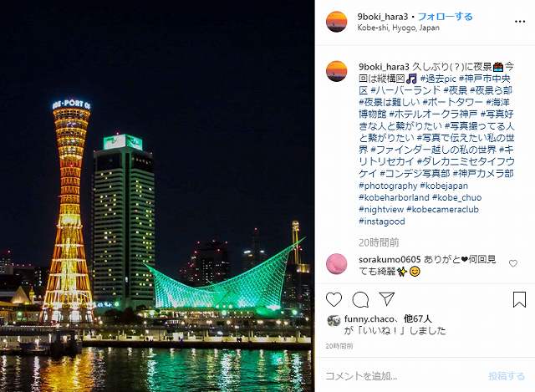Screen dimensions: 535x392
Task: Open the #kobeharborland hashtag
Action: pos(394,197)
